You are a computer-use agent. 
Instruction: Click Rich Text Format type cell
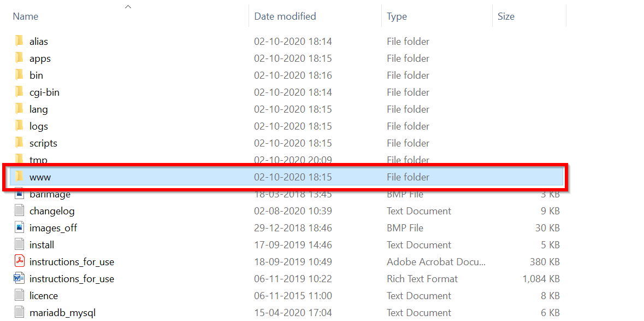click(422, 279)
